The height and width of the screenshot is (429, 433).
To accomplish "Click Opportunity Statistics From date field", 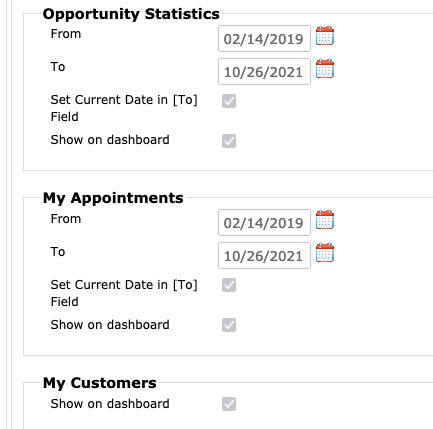I will [264, 39].
